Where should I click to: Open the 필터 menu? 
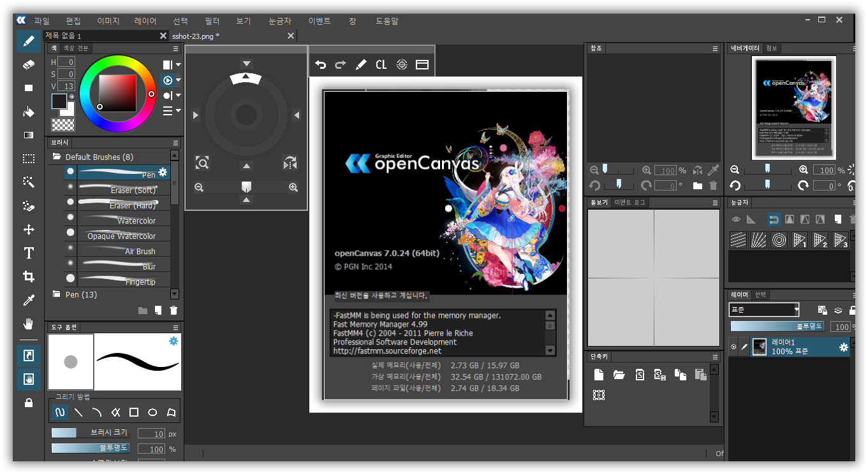point(212,21)
